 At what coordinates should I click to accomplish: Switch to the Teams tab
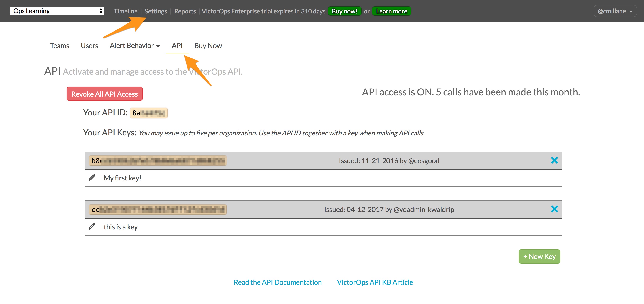click(59, 45)
